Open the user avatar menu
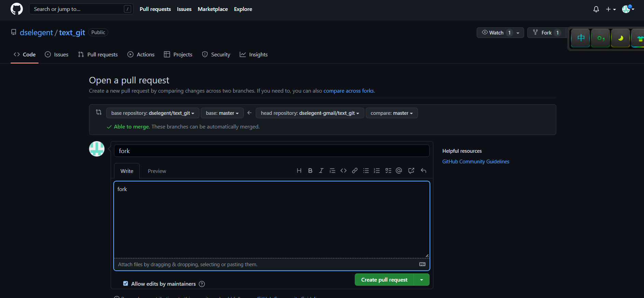Viewport: 644px width, 298px height. pos(628,9)
